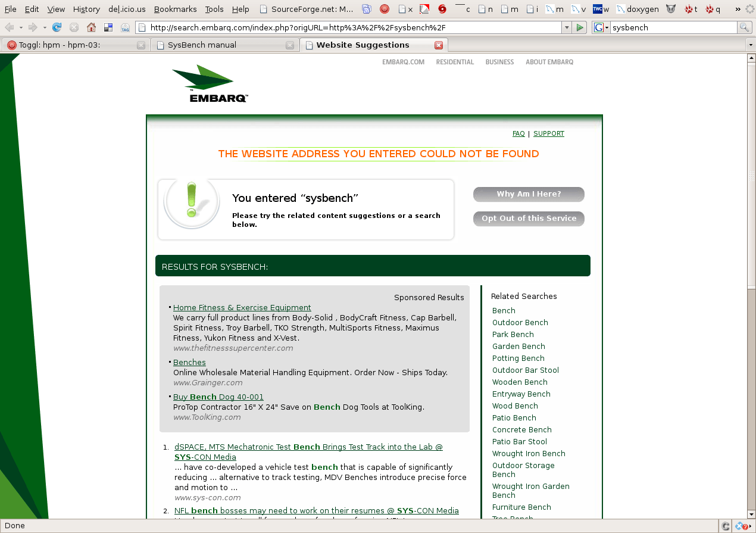The image size is (756, 533).
Task: Open the 'Buy Bench Dog 40-001' link
Action: click(218, 397)
